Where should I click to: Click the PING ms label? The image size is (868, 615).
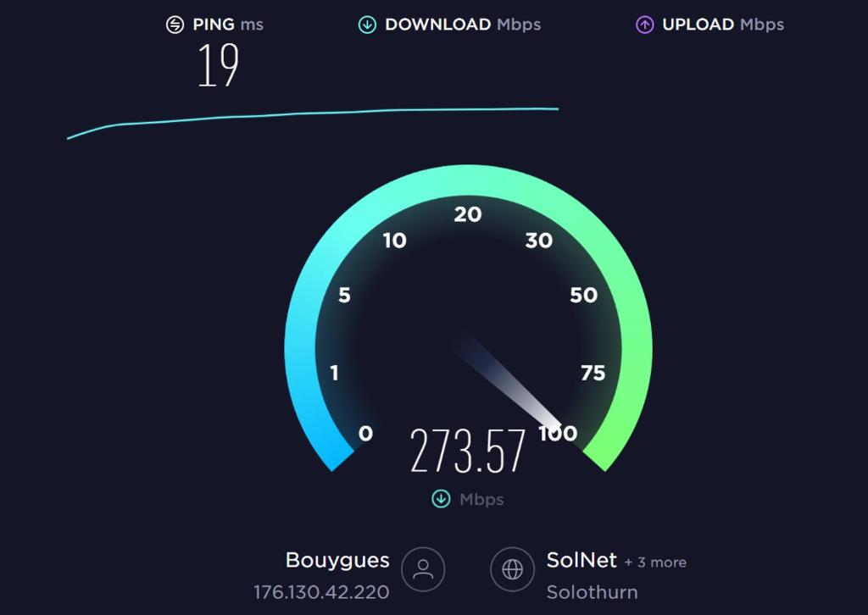tap(228, 25)
